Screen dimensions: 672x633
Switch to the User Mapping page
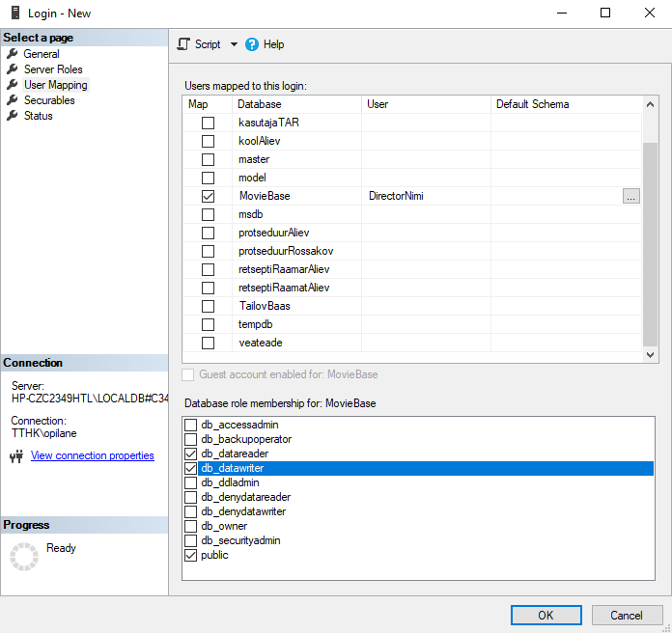[55, 85]
